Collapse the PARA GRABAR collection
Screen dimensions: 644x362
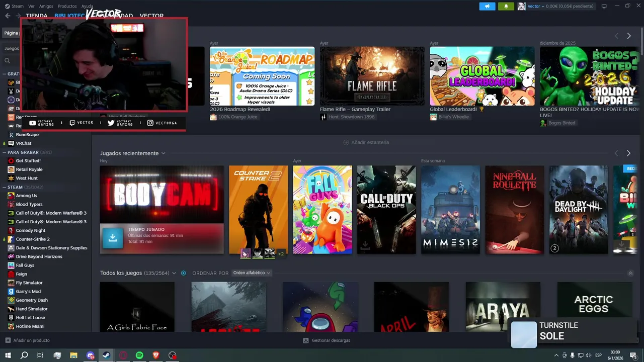click(x=4, y=152)
